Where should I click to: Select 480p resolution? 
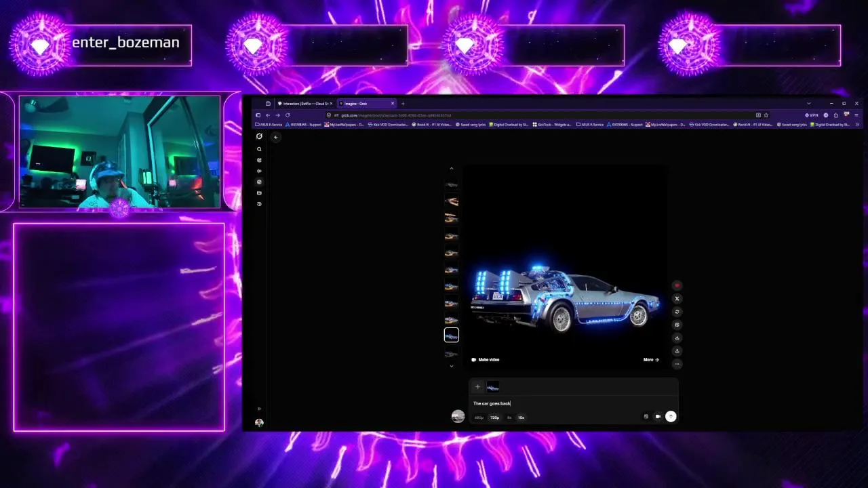coord(479,418)
